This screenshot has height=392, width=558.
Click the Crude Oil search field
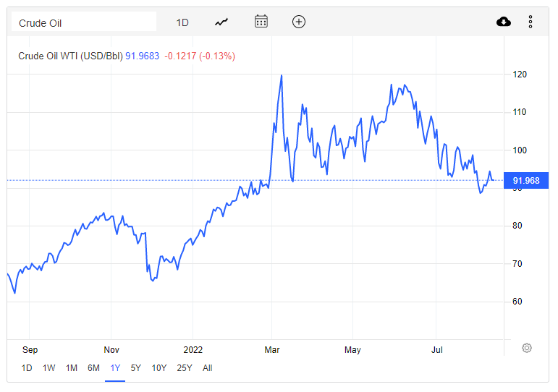click(84, 22)
